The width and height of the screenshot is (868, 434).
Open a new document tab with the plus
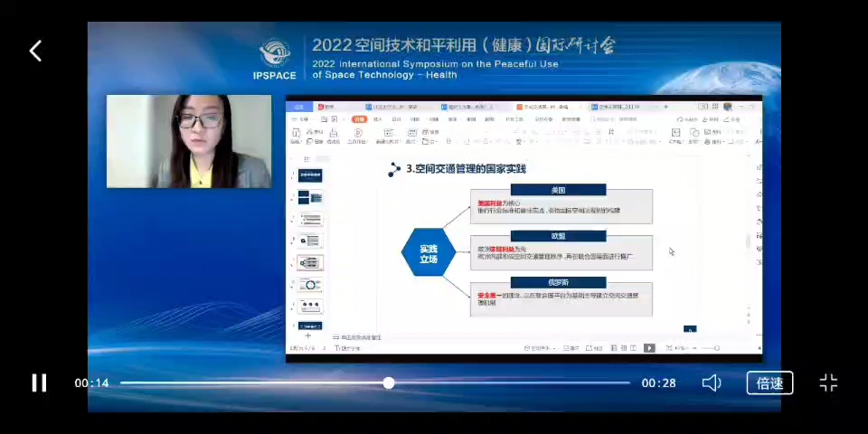(666, 107)
